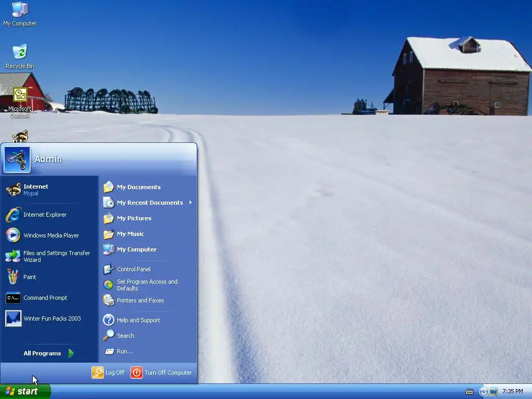Click the My Pictures folder icon
Image resolution: width=532 pixels, height=399 pixels.
click(109, 218)
